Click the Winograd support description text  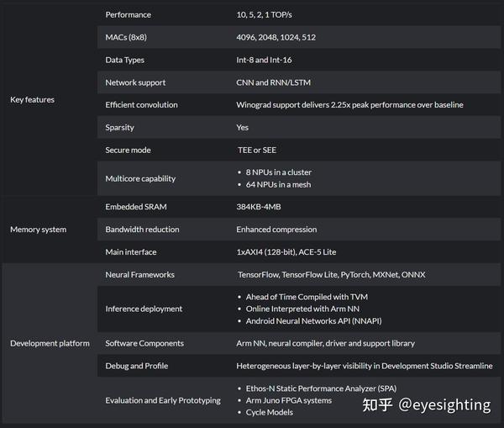tap(349, 105)
